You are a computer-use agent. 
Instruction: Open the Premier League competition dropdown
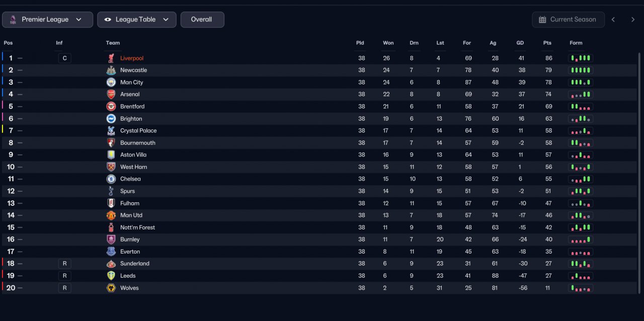coord(47,20)
